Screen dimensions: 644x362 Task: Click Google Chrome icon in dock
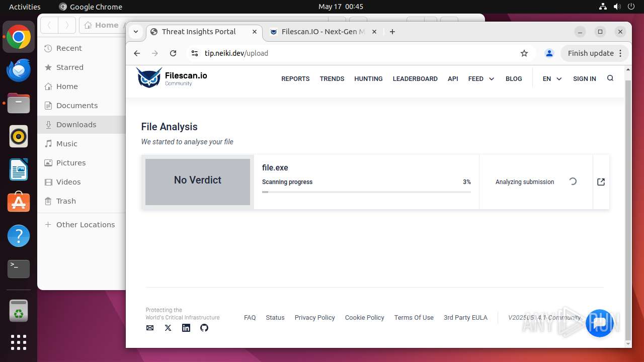19,37
